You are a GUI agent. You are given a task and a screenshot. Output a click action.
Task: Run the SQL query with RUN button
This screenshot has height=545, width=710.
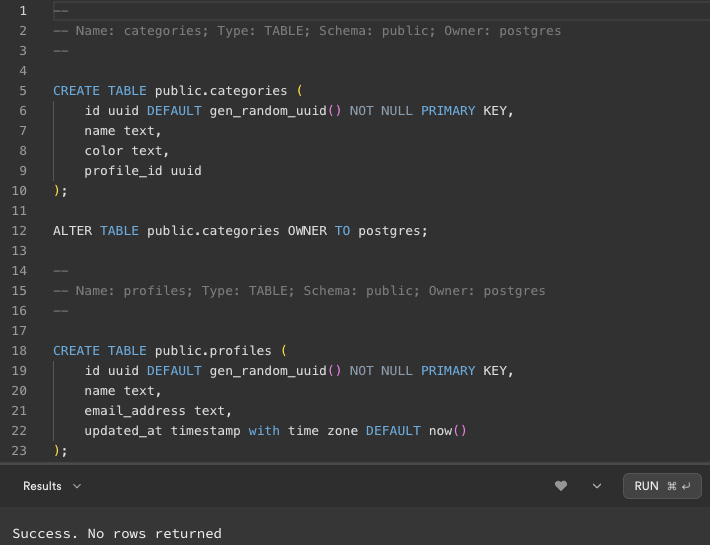point(662,486)
